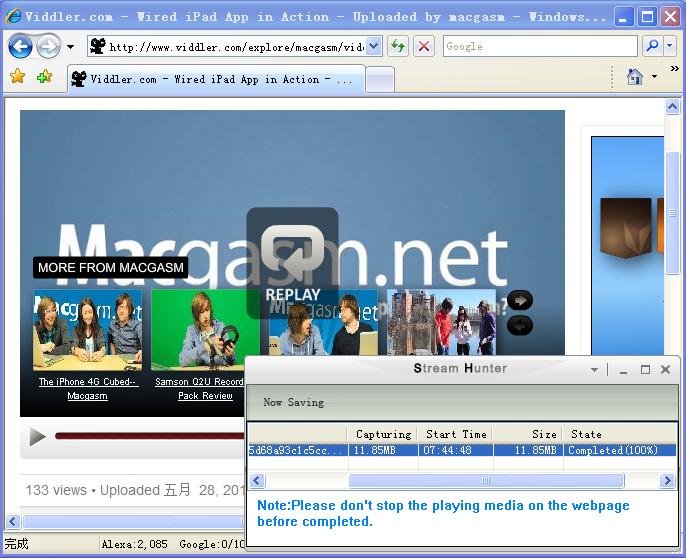Show next related videos with right arrow
Viewport: 686px width, 558px height.
[x=520, y=301]
